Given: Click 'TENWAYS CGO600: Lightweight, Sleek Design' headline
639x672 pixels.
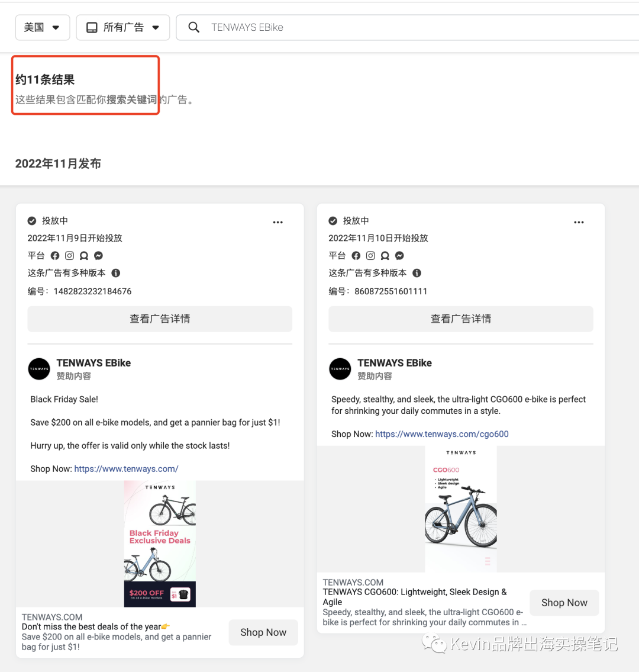Looking at the screenshot, I should pos(415,597).
